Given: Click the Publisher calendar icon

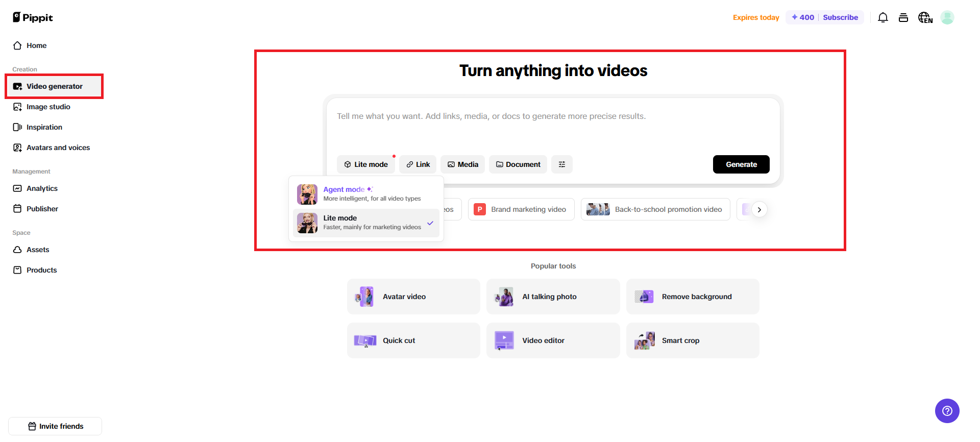Looking at the screenshot, I should (17, 209).
